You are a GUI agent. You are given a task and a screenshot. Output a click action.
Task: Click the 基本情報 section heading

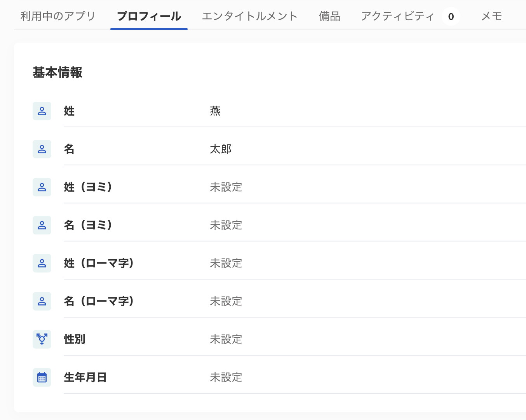(57, 73)
